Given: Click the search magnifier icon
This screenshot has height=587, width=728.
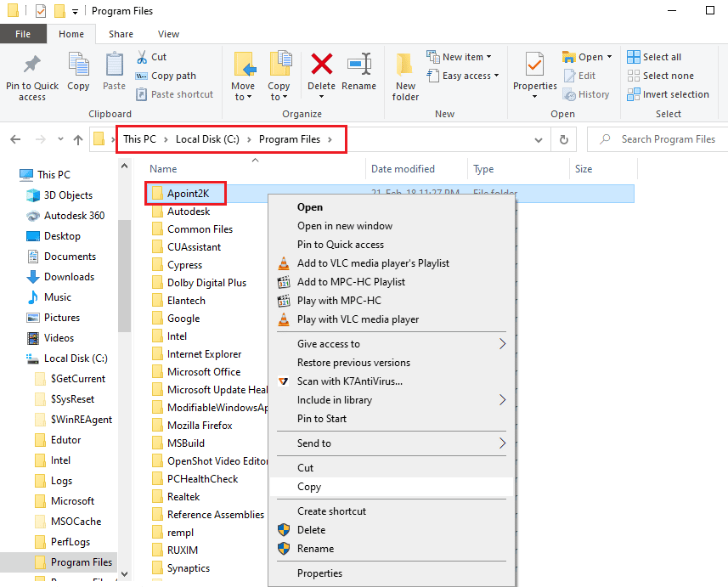Looking at the screenshot, I should tap(605, 138).
